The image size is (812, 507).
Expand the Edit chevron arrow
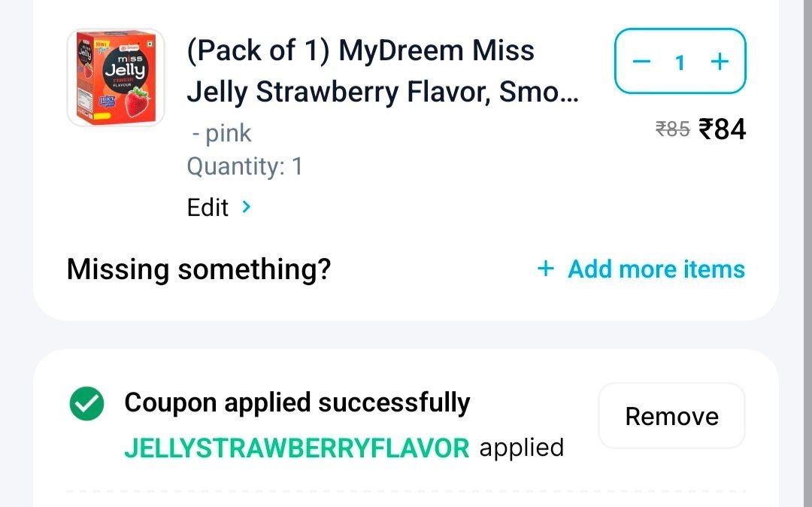247,207
